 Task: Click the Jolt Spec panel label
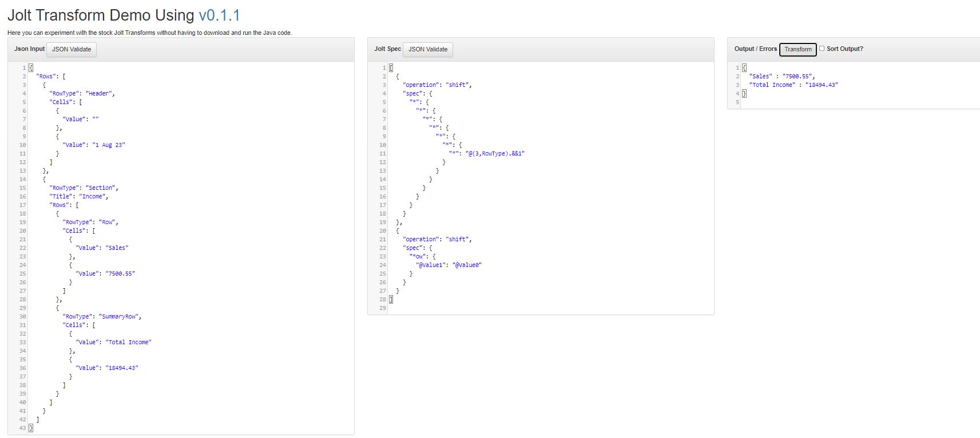click(387, 49)
